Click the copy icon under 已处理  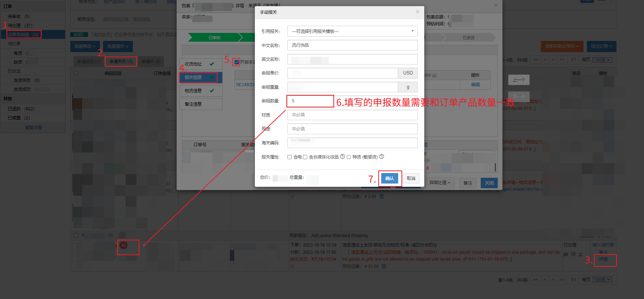click(x=566, y=254)
